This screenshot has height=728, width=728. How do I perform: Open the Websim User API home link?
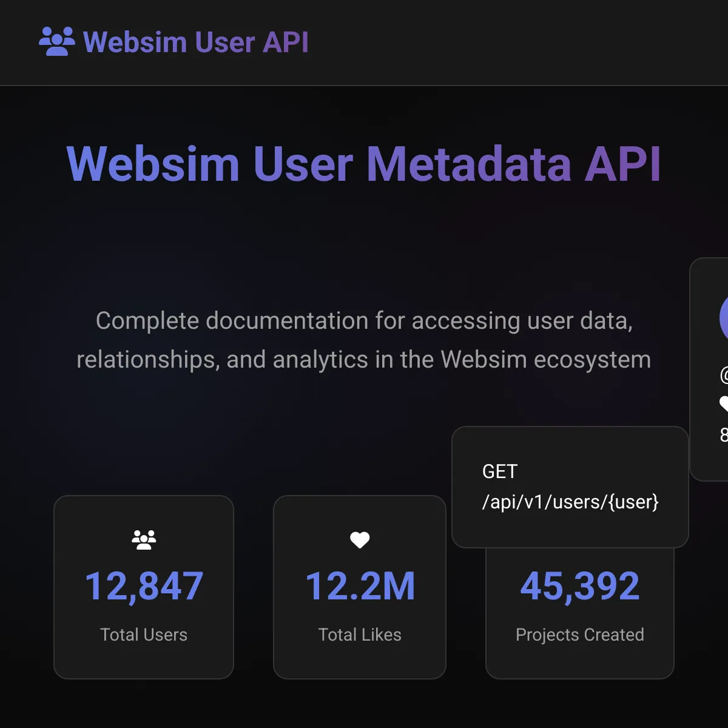(x=176, y=41)
